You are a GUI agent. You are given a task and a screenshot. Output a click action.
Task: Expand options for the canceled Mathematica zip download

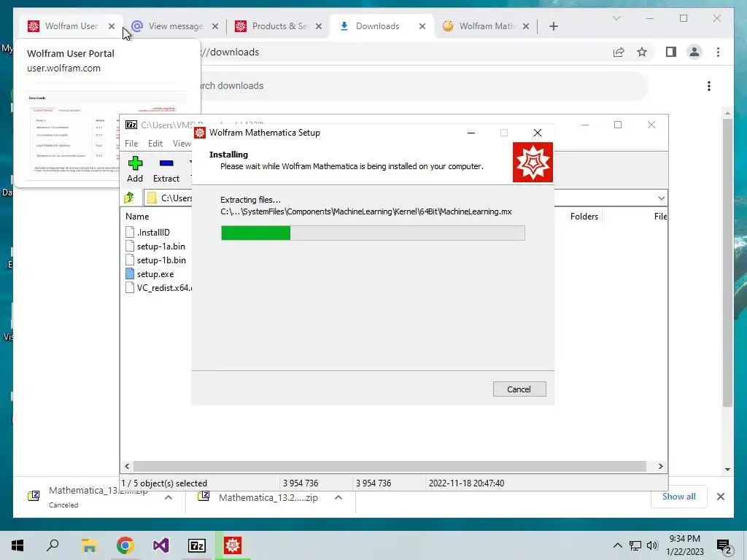click(x=169, y=497)
